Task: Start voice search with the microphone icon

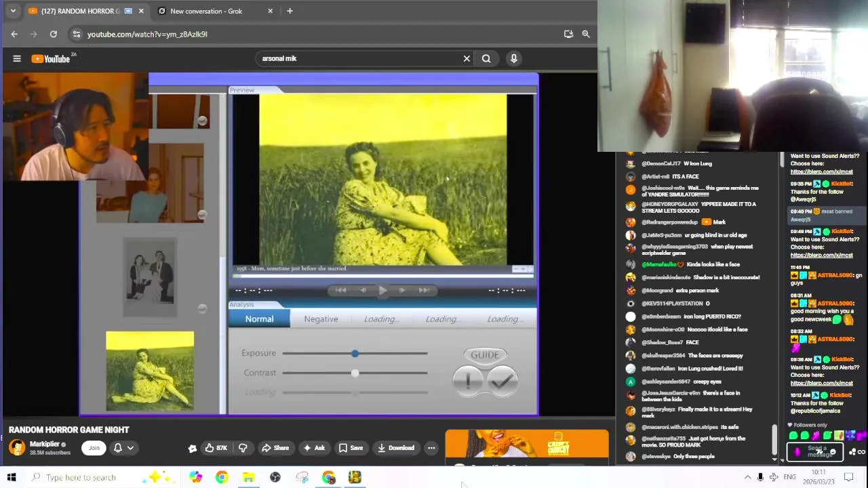Action: [514, 58]
